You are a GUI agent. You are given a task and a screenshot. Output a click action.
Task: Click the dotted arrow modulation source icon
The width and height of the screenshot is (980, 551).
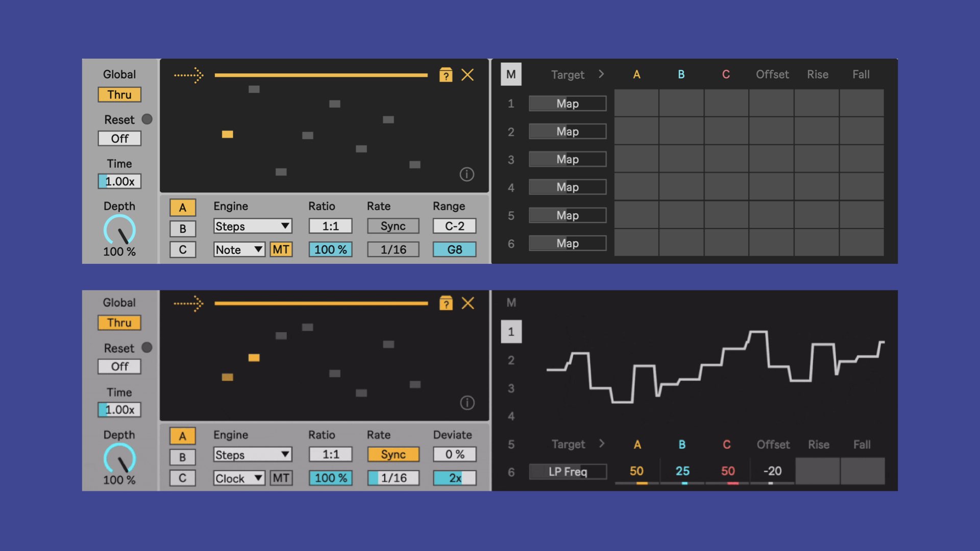[188, 75]
